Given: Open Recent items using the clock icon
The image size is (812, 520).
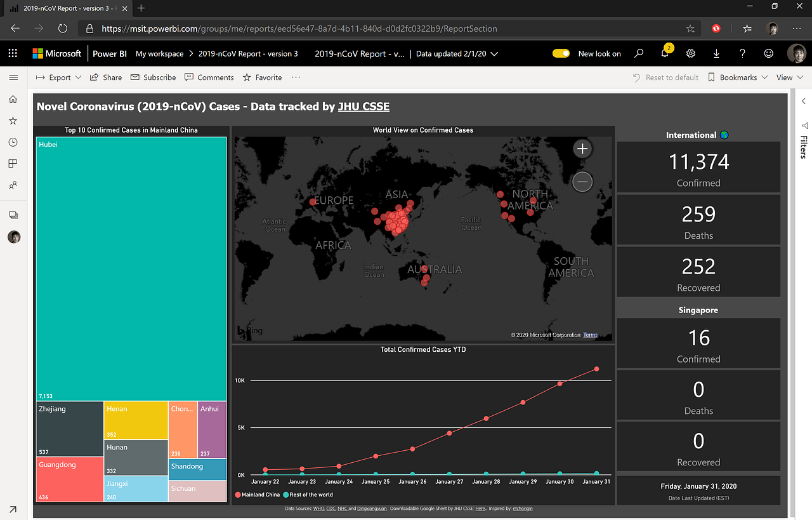Looking at the screenshot, I should pos(13,142).
